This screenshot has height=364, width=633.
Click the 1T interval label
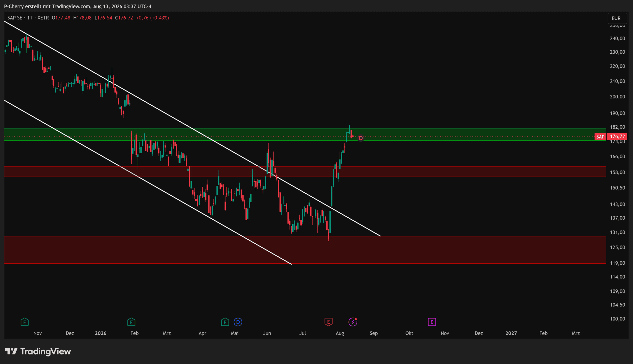coord(30,18)
